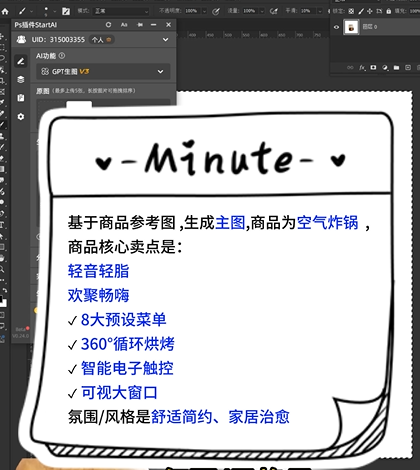Select the 图层 0 layer thumbnail
The width and height of the screenshot is (420, 470).
point(351,27)
